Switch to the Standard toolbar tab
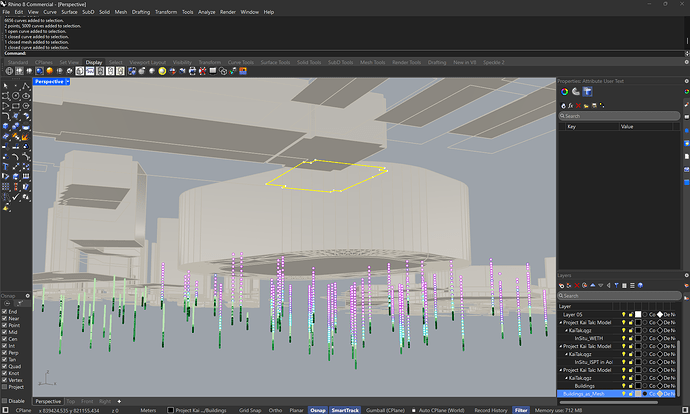Screen dimensions: 690x414 (18, 62)
